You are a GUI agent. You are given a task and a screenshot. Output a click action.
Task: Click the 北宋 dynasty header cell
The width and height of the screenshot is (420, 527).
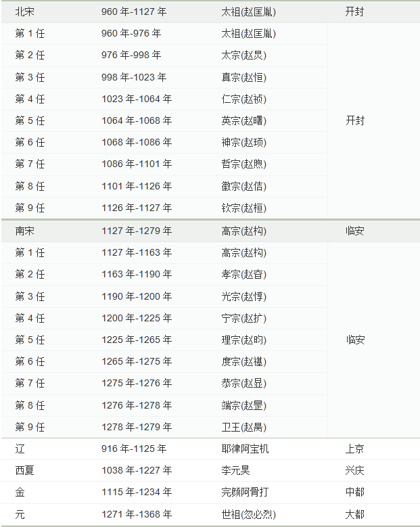coord(24,12)
